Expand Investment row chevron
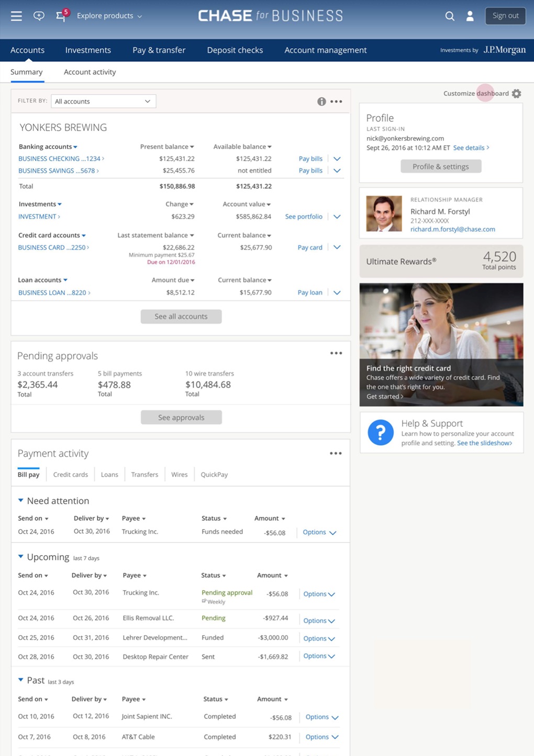The width and height of the screenshot is (534, 756). pos(337,217)
